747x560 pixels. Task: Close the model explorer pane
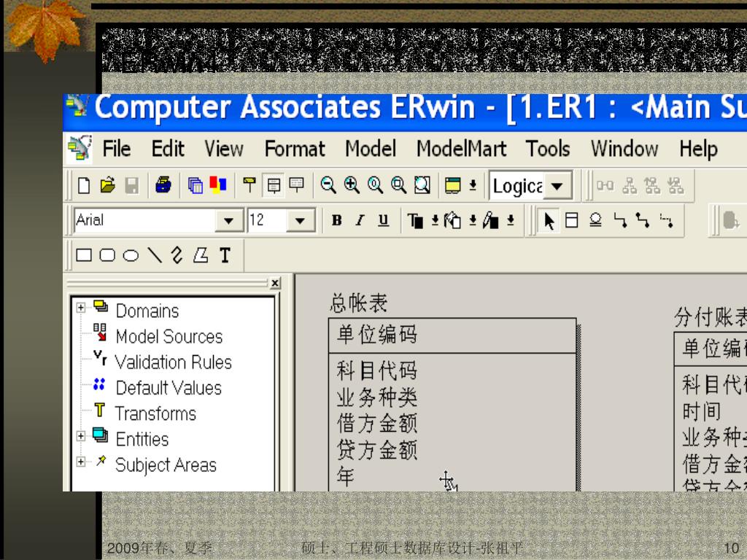tap(275, 284)
